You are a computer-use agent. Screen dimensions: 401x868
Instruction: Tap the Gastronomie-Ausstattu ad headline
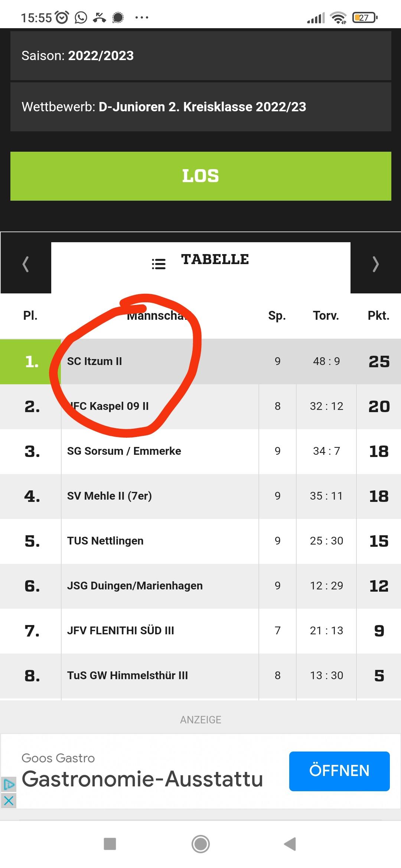(x=142, y=779)
